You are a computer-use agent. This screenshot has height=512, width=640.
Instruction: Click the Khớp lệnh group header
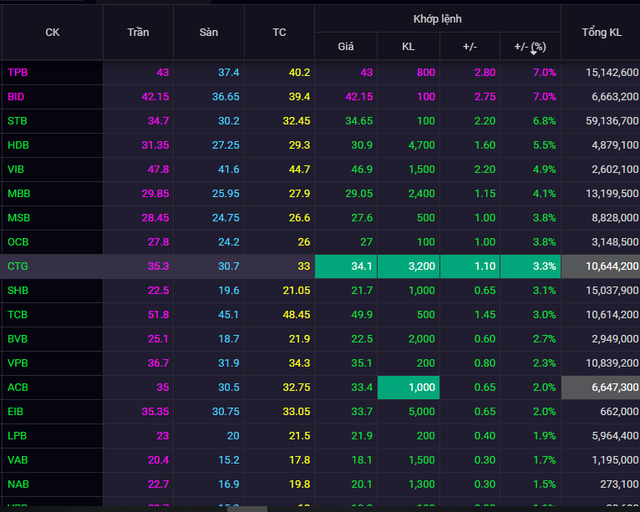pos(437,19)
